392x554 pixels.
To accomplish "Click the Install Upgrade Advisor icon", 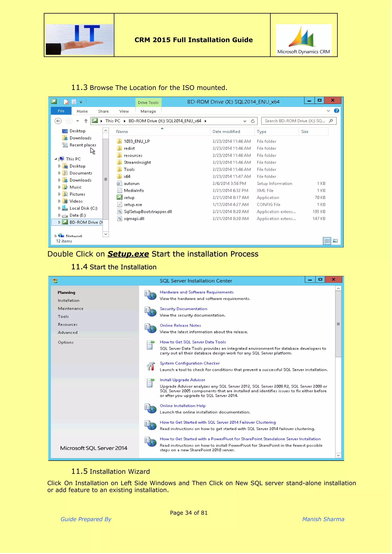I will [151, 383].
